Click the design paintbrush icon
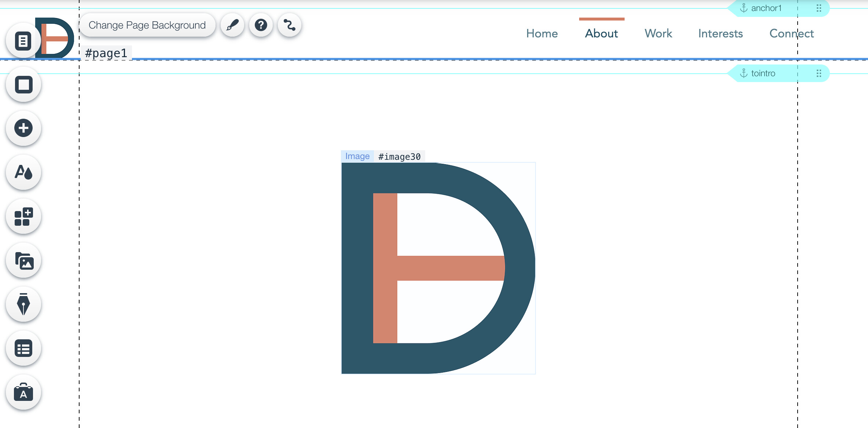The image size is (868, 428). (x=232, y=25)
